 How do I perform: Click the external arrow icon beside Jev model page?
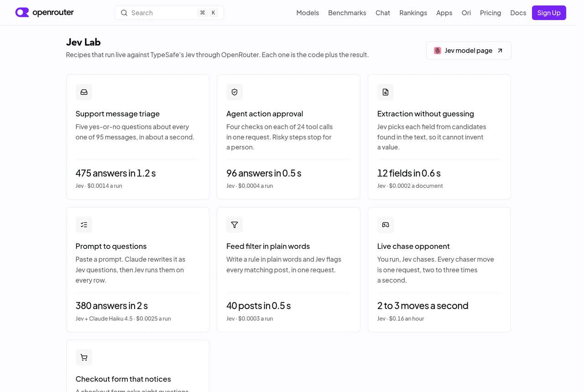[500, 51]
